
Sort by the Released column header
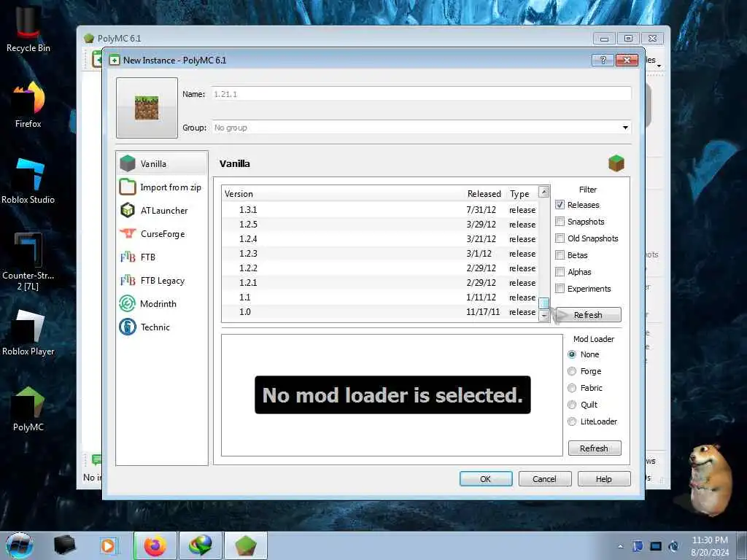coord(484,193)
